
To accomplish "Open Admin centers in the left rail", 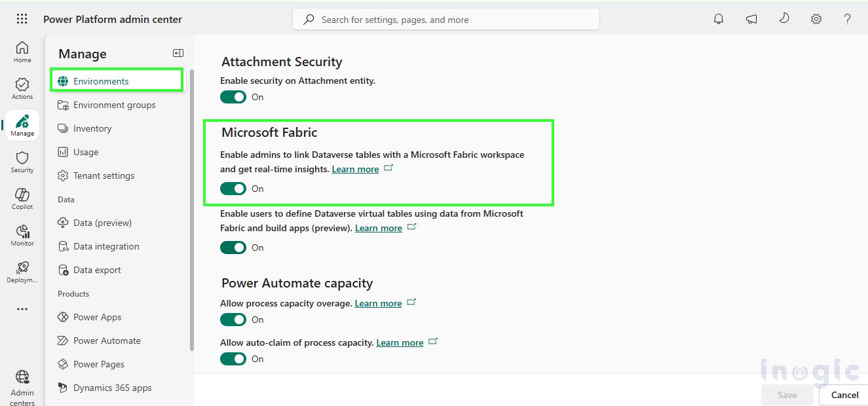I will click(22, 387).
